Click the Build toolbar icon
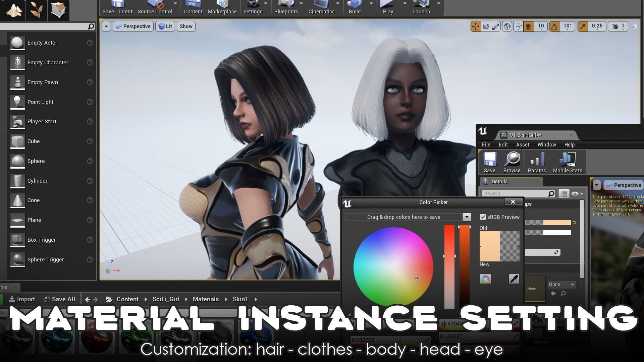This screenshot has width=644, height=362. coord(355,7)
